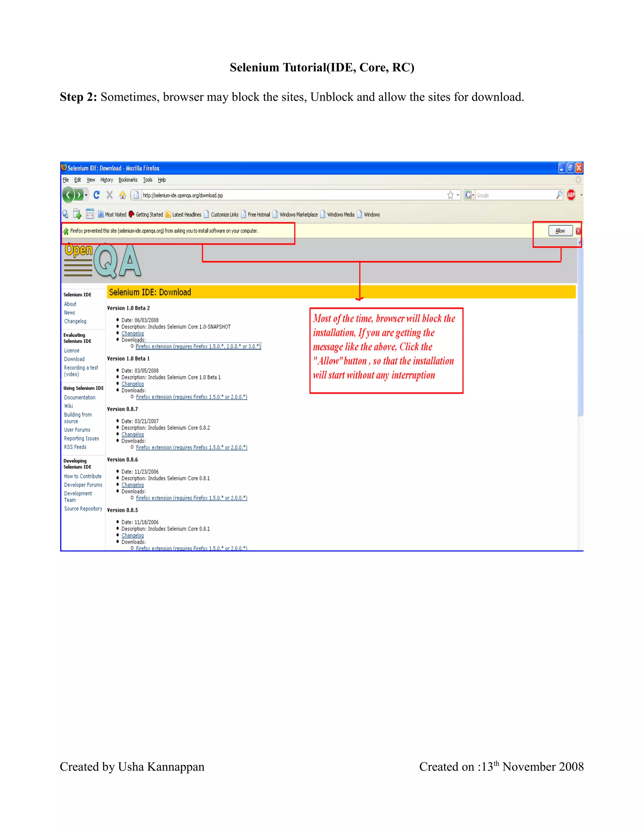Open the User Forums sidebar link
The image size is (644, 833).
click(77, 430)
